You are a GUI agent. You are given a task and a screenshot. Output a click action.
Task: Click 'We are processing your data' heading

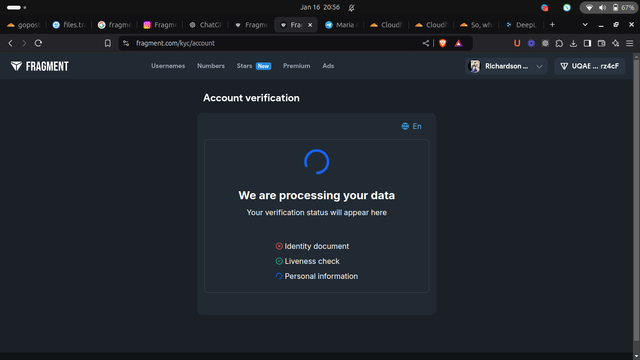point(317,196)
